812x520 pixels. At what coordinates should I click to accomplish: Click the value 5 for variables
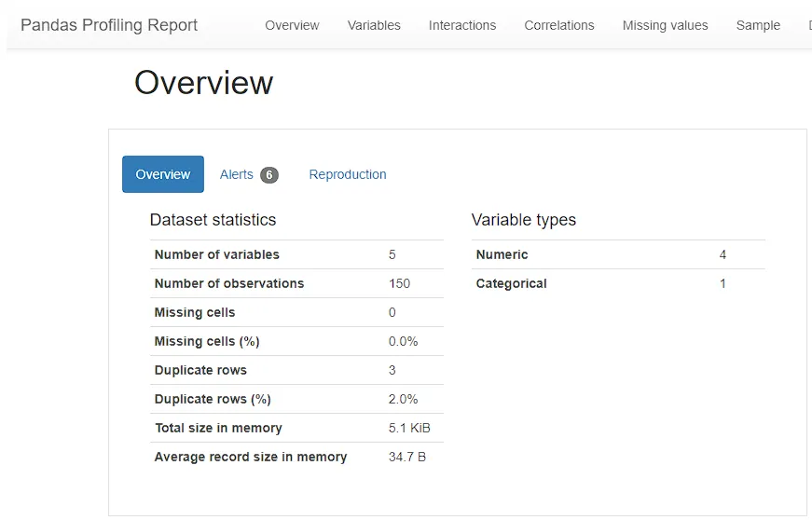(x=392, y=254)
